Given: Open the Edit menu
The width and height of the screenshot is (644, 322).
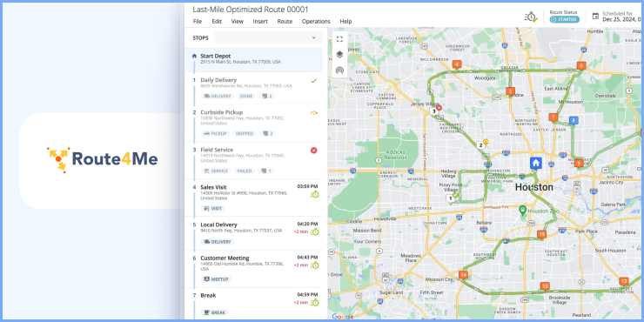Looking at the screenshot, I should tap(217, 22).
